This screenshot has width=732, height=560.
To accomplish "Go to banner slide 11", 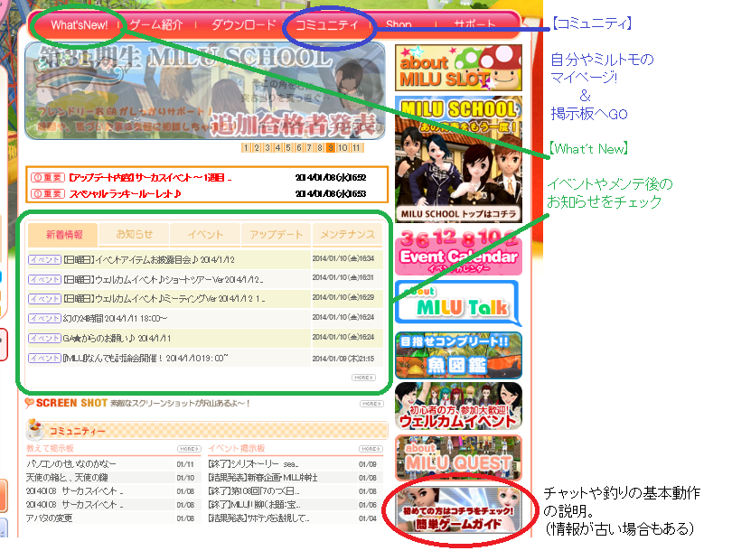I will point(356,148).
